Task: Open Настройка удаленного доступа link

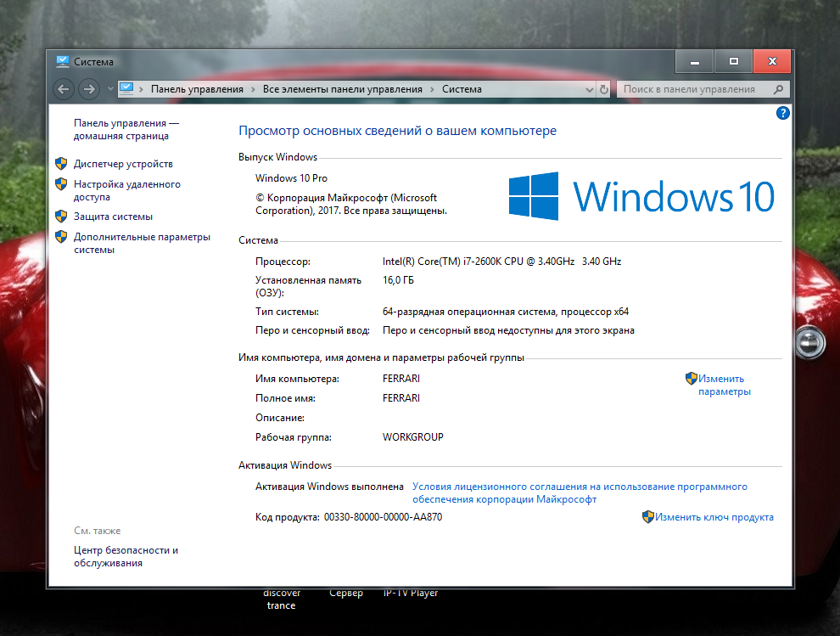Action: coord(127,191)
